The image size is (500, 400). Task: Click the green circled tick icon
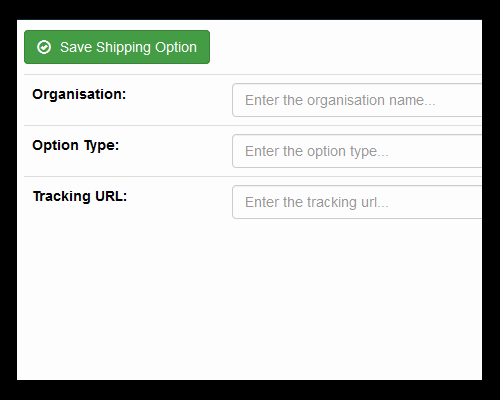(44, 47)
